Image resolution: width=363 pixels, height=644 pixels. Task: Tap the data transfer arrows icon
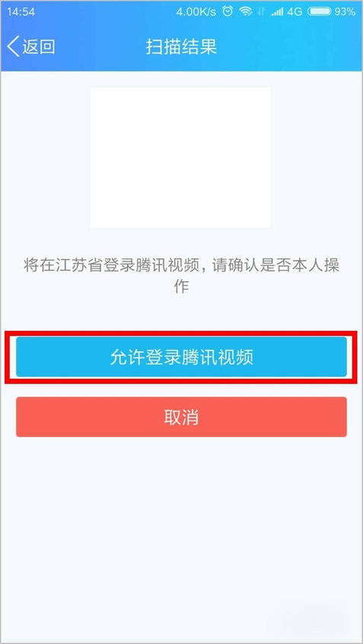(x=260, y=11)
